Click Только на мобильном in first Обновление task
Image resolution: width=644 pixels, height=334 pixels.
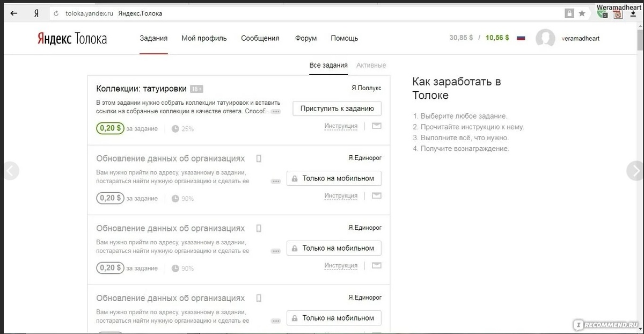[334, 178]
